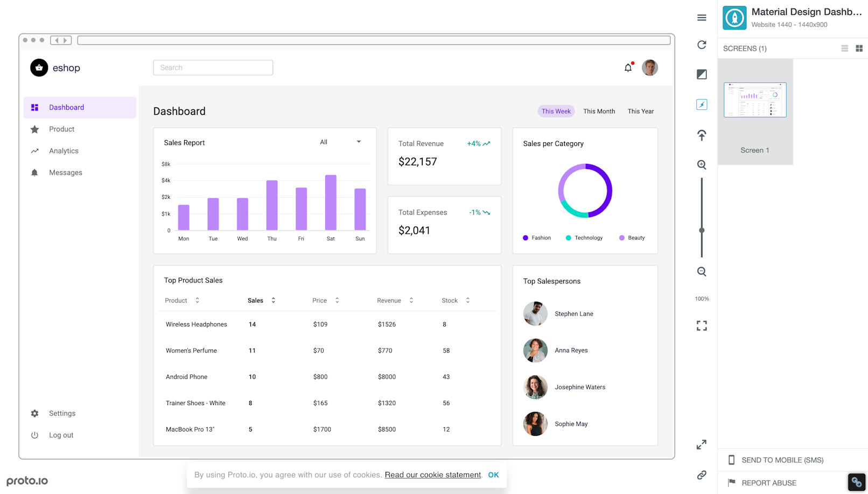868x494 pixels.
Task: Click the zoom slider handle
Action: (702, 231)
